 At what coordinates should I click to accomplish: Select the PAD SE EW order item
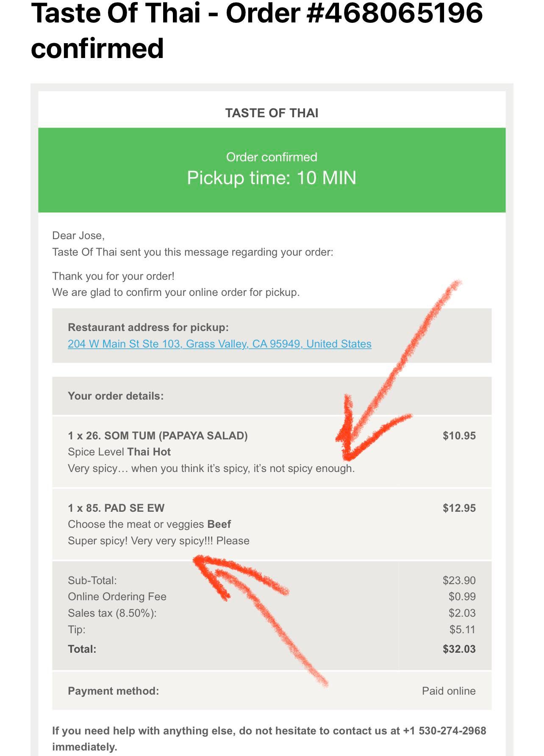(x=116, y=508)
